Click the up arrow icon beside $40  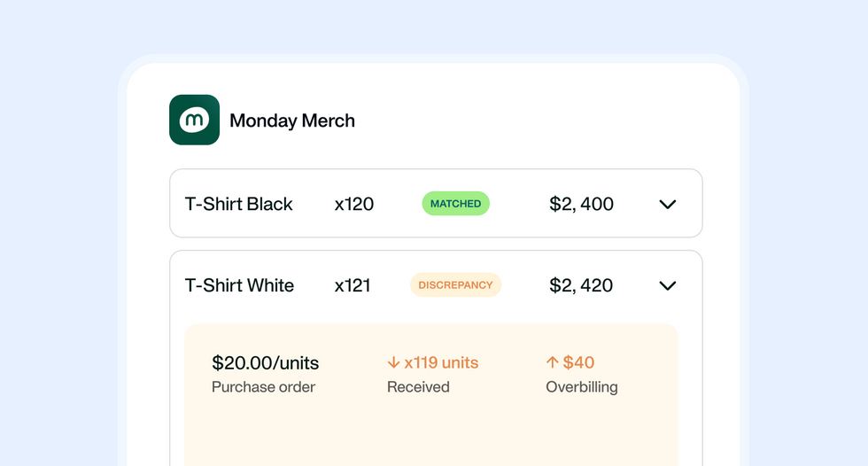coord(553,362)
